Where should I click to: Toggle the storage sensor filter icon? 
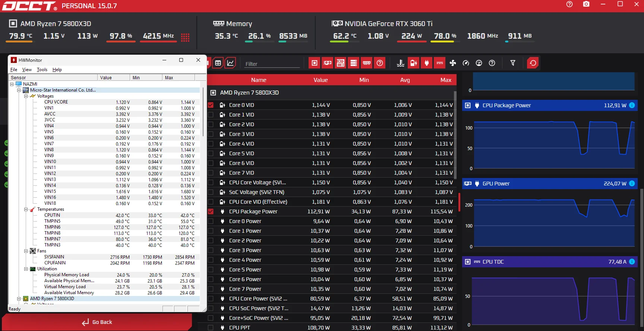pos(354,63)
